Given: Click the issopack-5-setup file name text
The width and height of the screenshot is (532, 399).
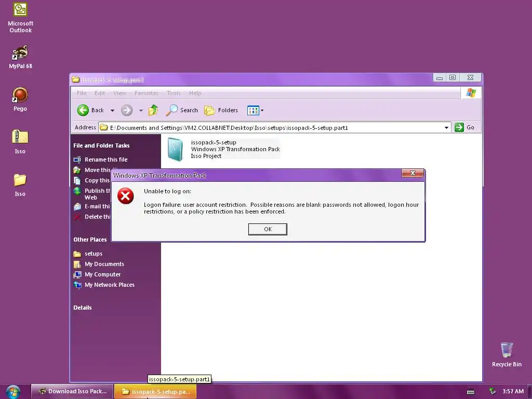Looking at the screenshot, I should click(214, 142).
